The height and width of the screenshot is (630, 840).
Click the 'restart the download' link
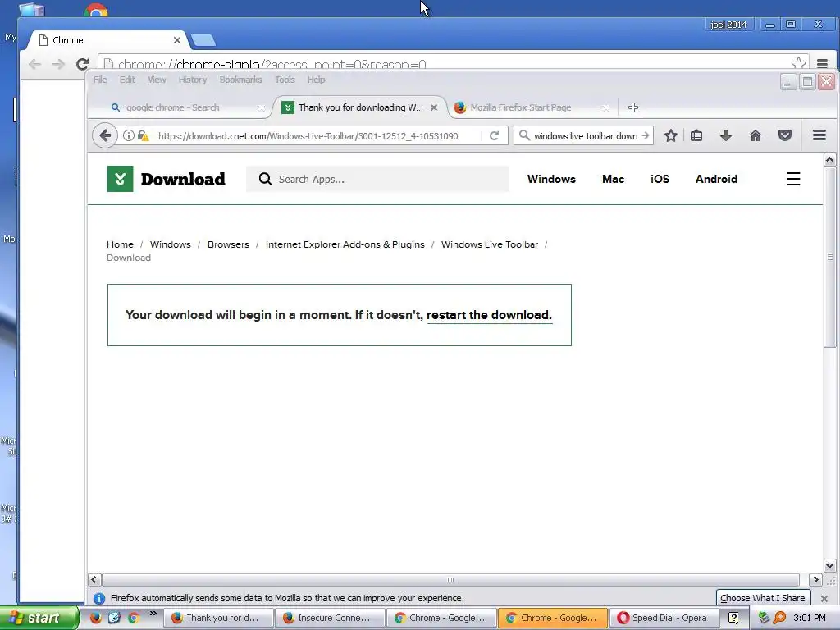pyautogui.click(x=489, y=315)
